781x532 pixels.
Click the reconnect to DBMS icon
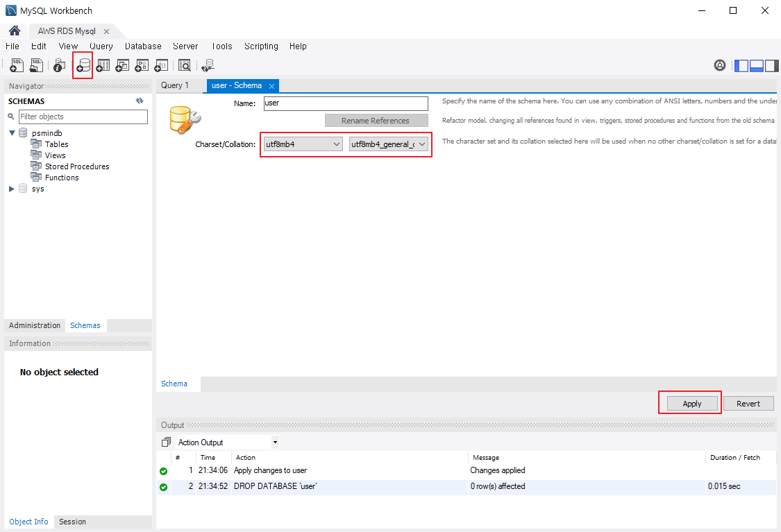tap(208, 65)
